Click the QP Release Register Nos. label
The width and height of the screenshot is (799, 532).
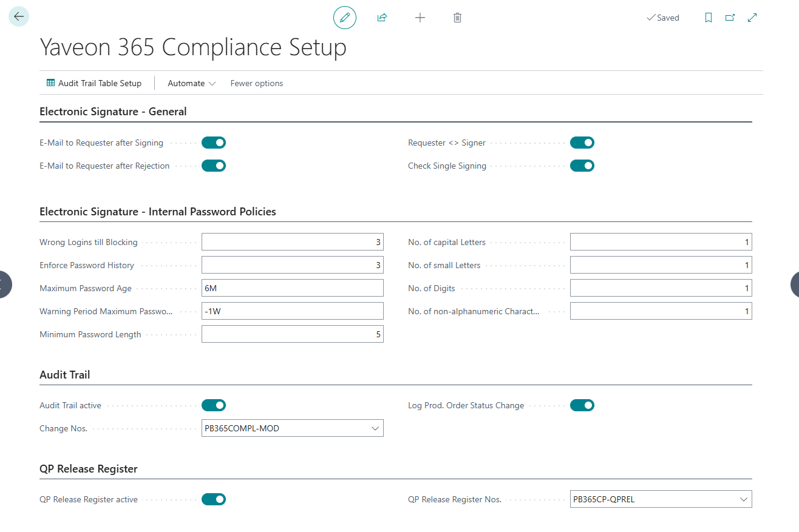click(x=455, y=499)
